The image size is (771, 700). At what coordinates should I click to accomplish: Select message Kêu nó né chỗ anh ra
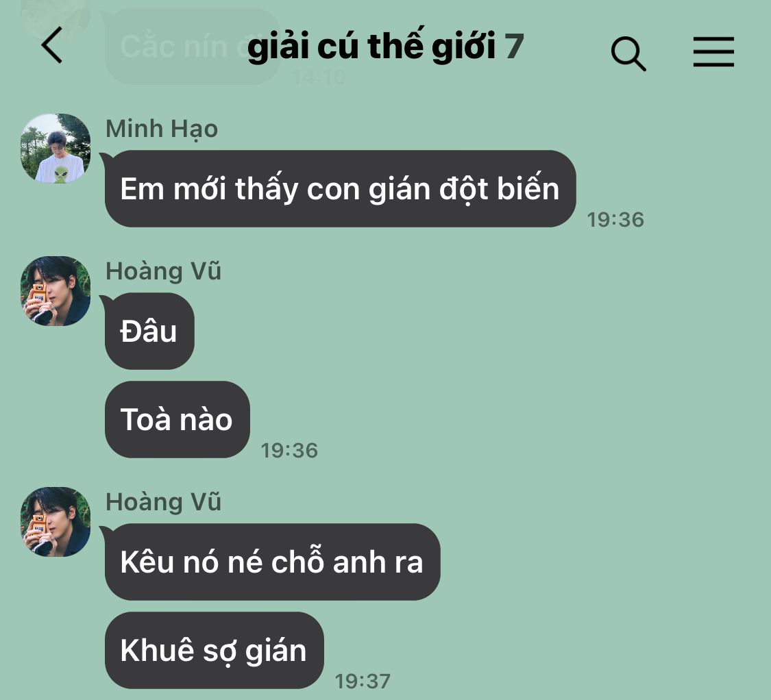tap(272, 562)
